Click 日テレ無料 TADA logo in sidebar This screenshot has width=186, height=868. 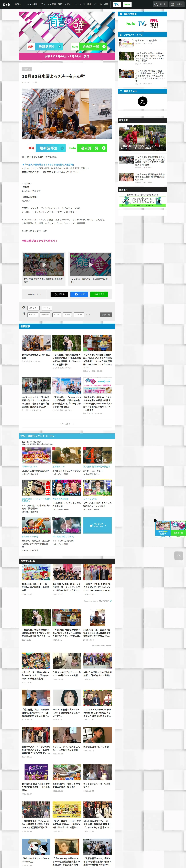[x=154, y=24]
